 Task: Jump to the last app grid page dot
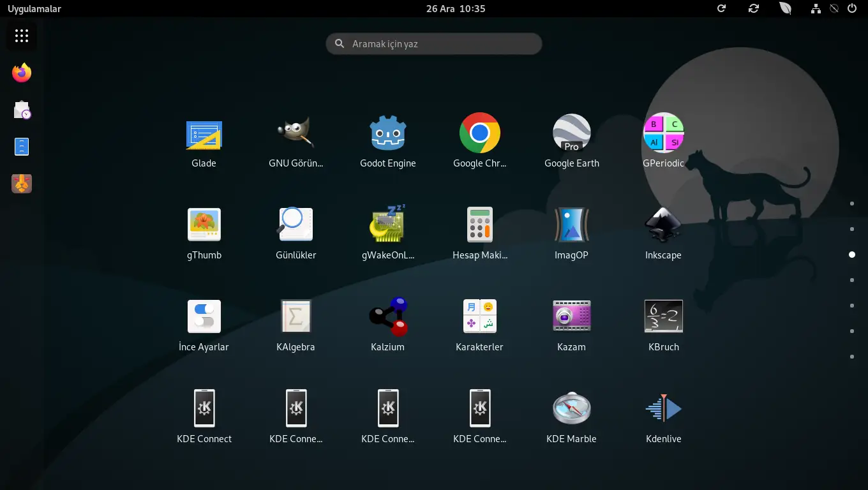tap(852, 357)
